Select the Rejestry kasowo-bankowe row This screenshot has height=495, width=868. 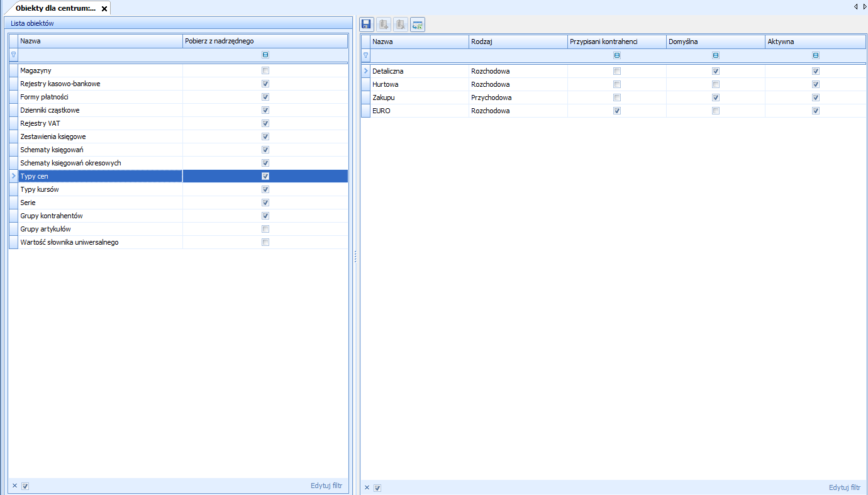tap(178, 84)
